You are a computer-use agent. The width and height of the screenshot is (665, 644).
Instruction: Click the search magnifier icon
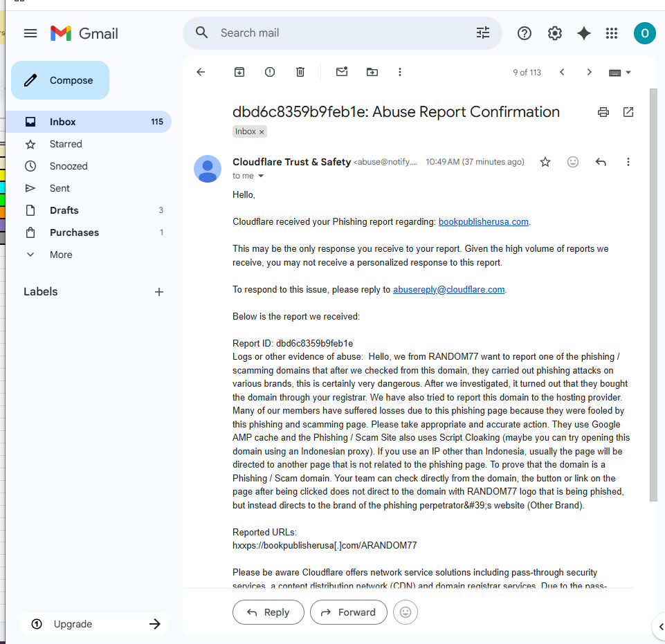pos(201,33)
